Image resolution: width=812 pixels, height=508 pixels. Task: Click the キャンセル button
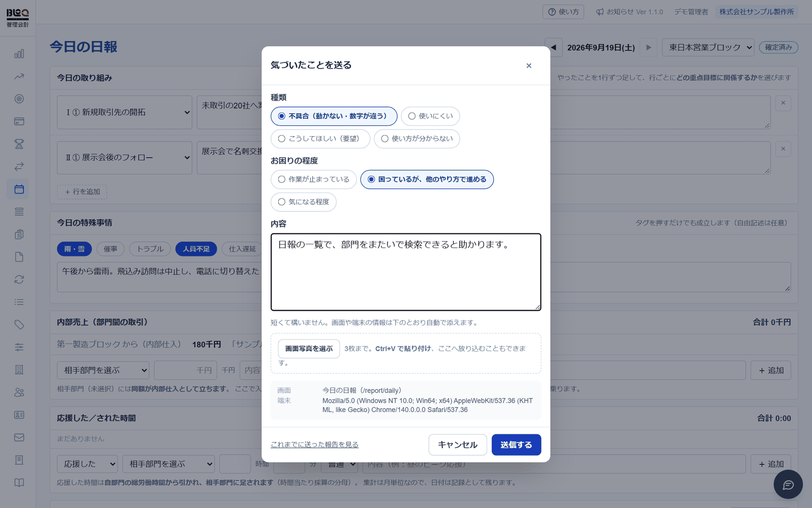[x=458, y=445]
